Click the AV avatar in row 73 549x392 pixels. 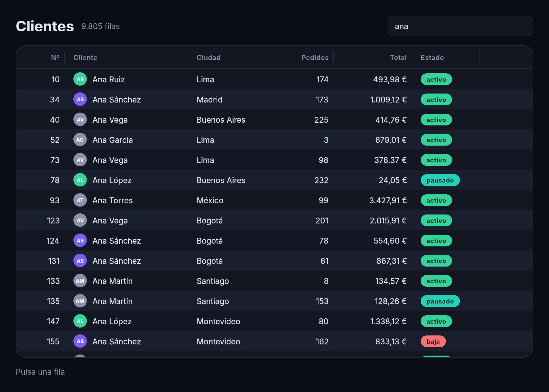pos(80,160)
